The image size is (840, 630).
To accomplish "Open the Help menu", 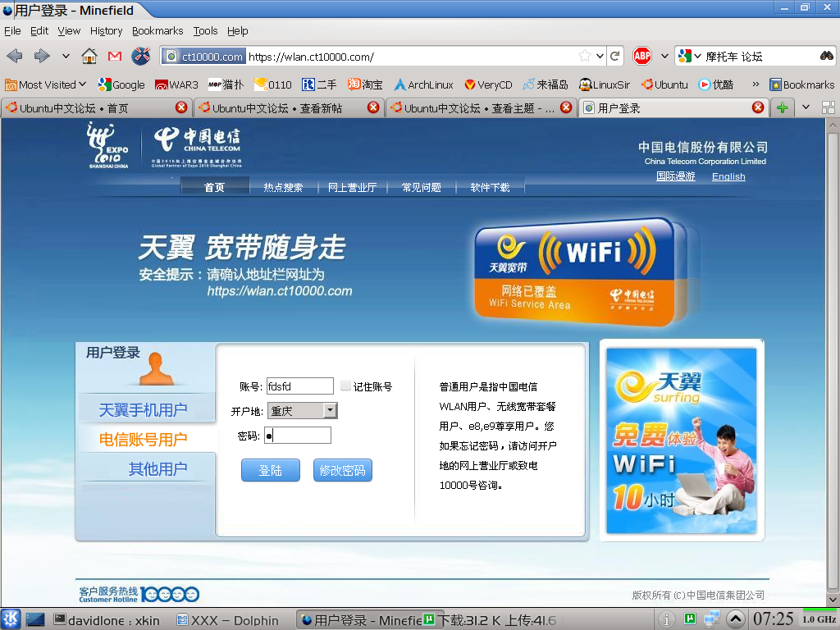I will [x=237, y=31].
